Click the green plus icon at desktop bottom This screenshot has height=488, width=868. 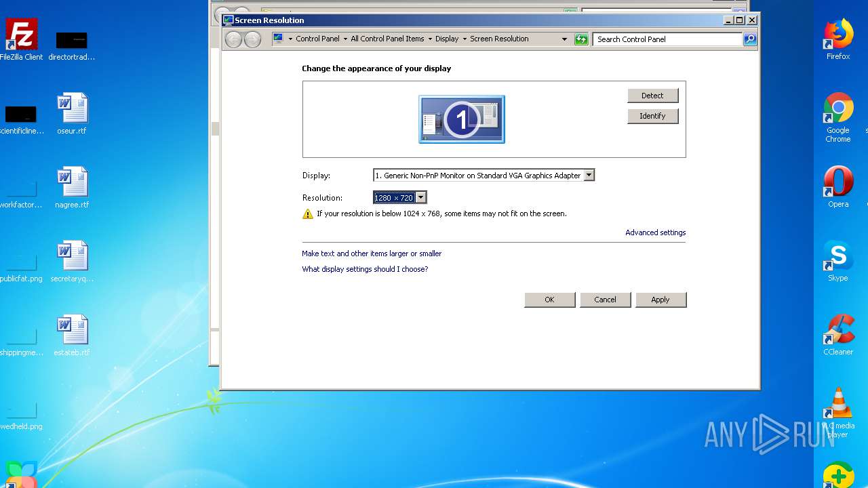(838, 475)
